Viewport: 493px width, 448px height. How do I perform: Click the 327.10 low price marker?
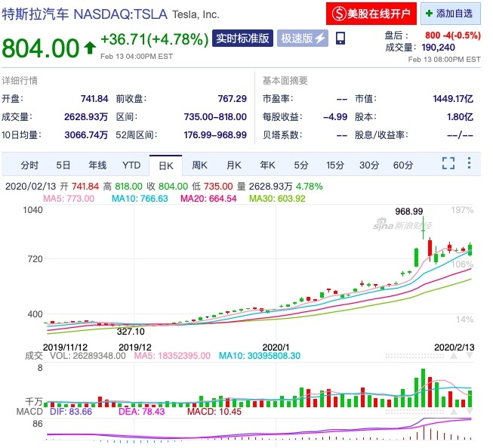click(131, 332)
